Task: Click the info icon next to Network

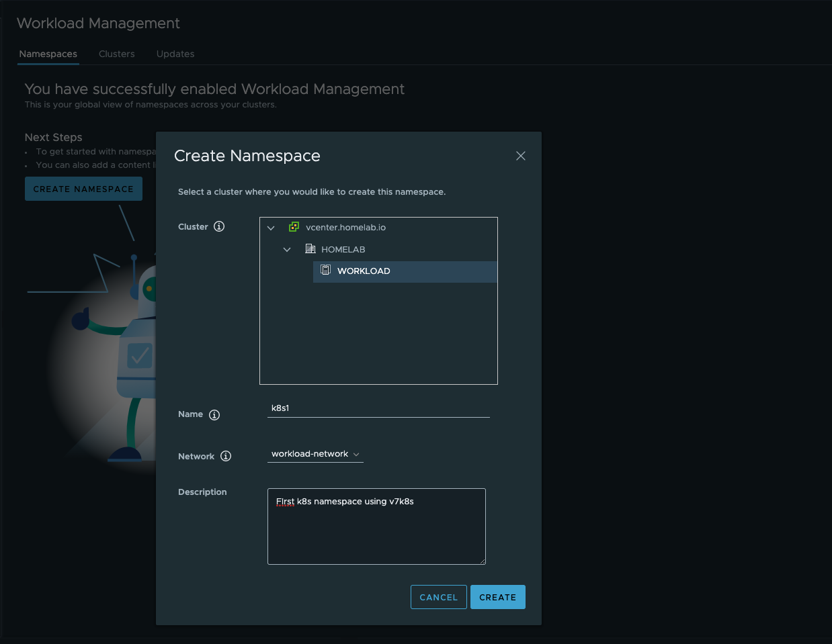Action: [226, 456]
